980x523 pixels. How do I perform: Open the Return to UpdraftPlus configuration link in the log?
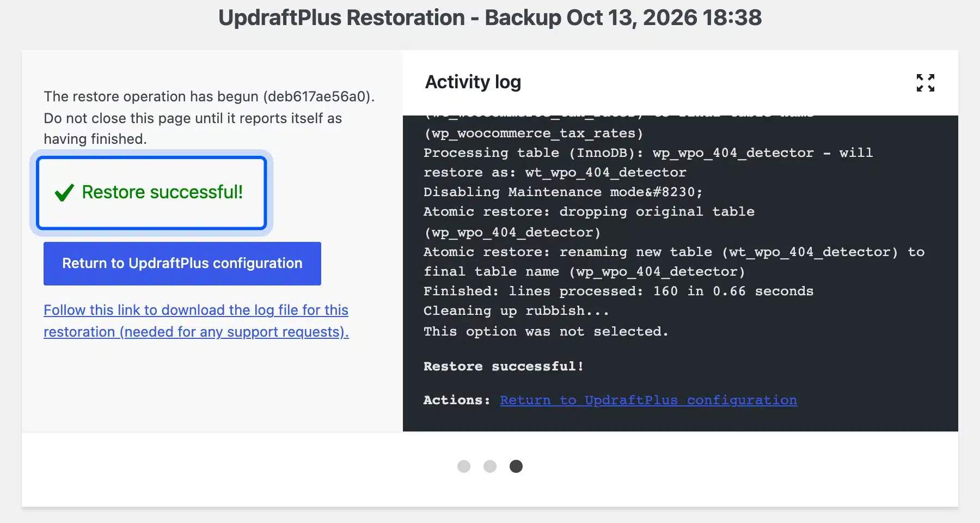[648, 400]
